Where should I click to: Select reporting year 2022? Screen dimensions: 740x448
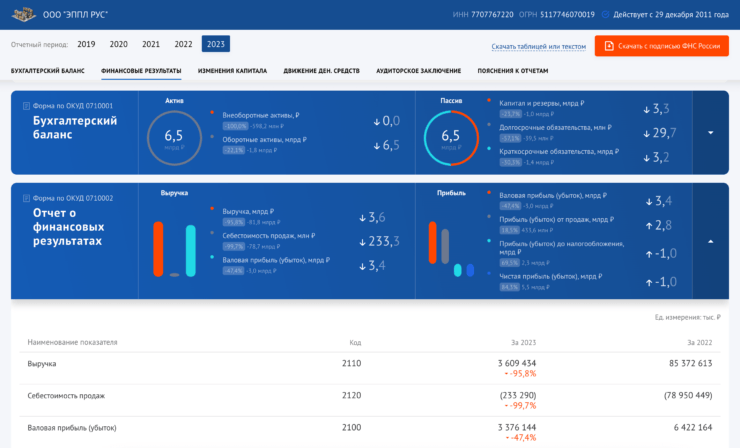click(x=183, y=44)
